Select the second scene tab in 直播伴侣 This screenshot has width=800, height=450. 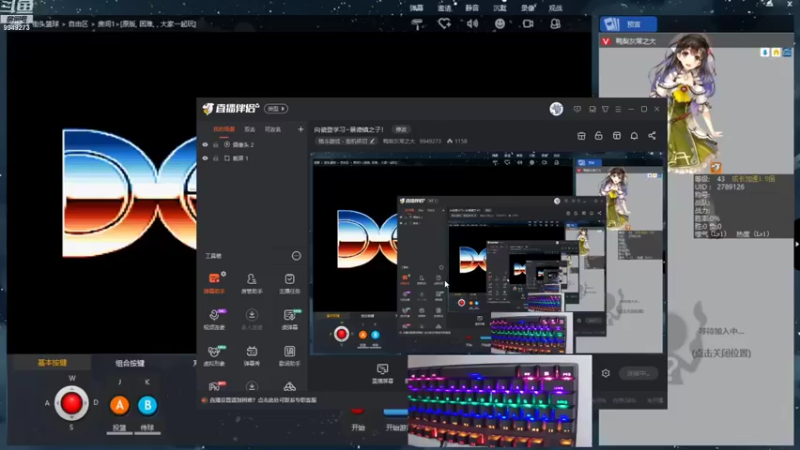coord(249,130)
